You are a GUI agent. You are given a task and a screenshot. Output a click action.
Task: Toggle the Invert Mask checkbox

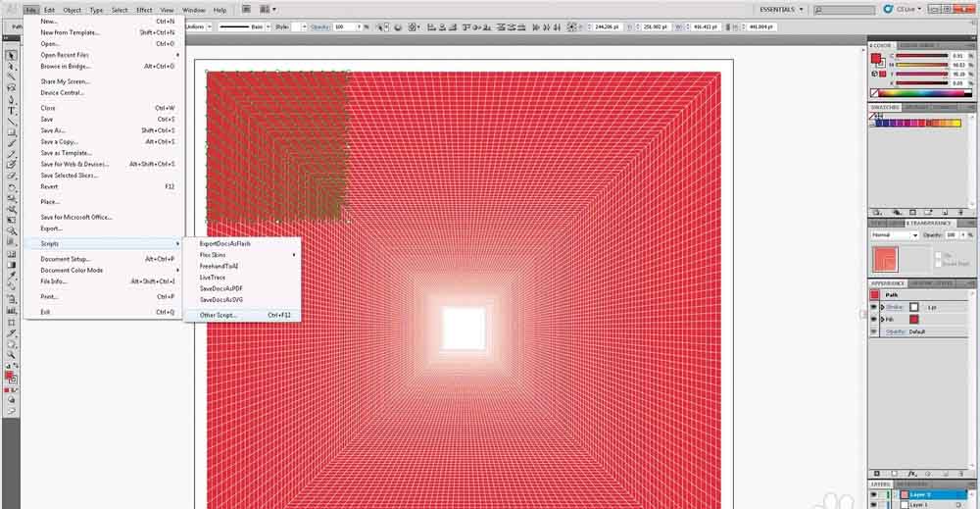point(938,264)
